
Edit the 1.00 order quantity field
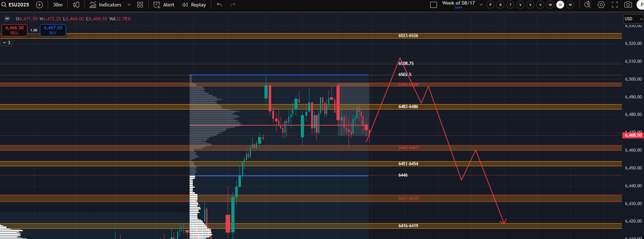[34, 30]
